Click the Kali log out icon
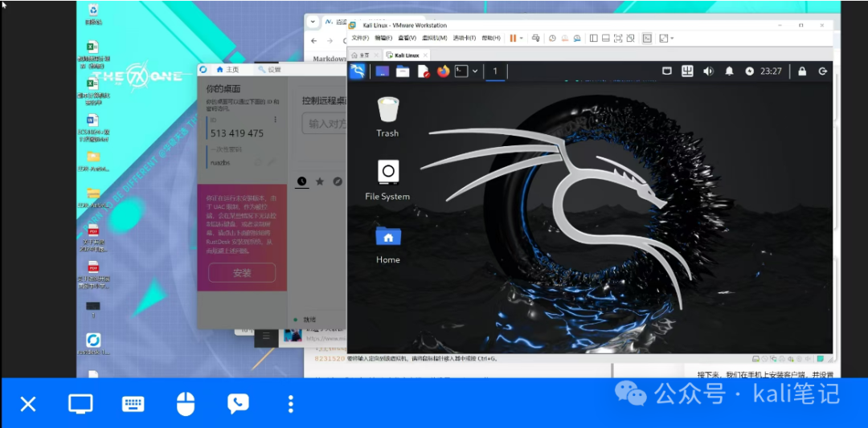Screen dimensions: 868x428 point(823,71)
